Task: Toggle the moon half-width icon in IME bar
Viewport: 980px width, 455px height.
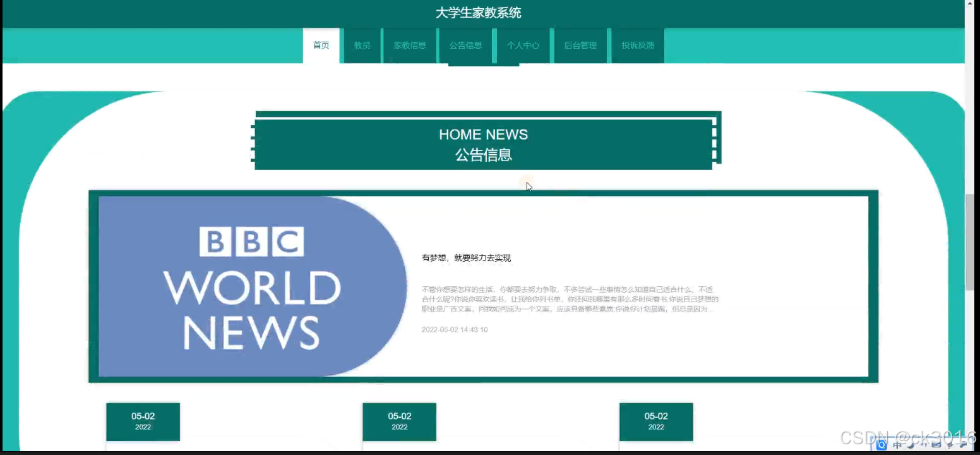Action: 911,445
